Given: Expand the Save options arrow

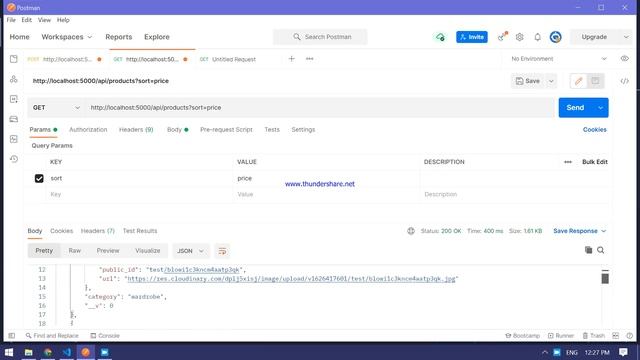Looking at the screenshot, I should coord(551,81).
